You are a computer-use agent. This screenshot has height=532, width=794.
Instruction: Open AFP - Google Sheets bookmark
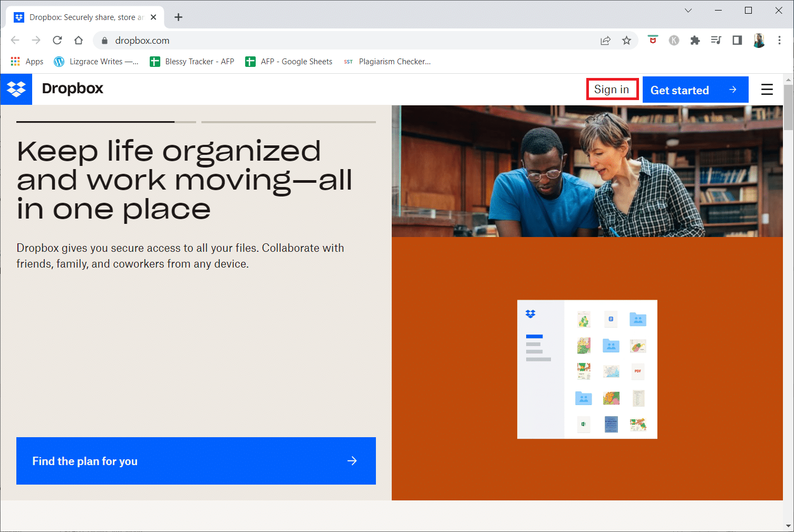click(x=288, y=62)
